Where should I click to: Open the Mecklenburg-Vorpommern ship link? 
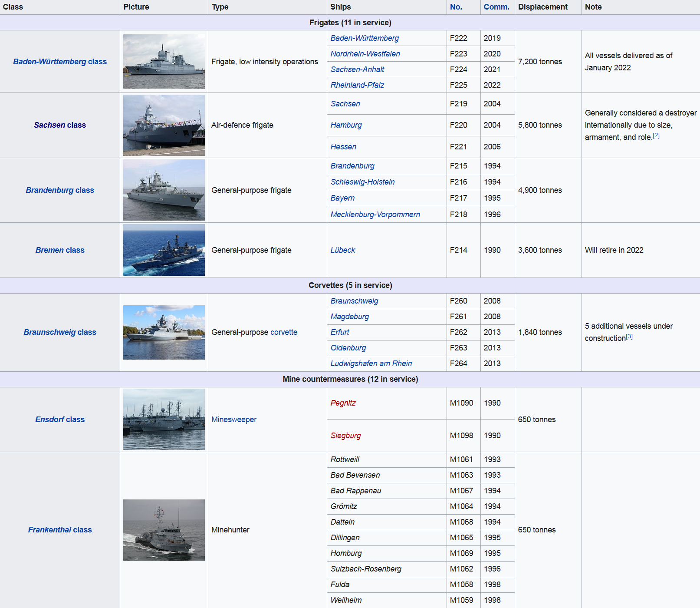pyautogui.click(x=375, y=215)
